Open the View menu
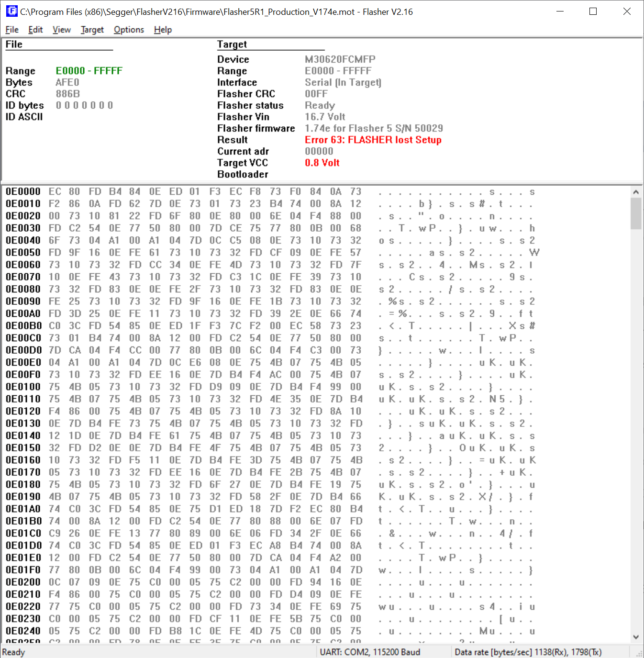 tap(62, 30)
